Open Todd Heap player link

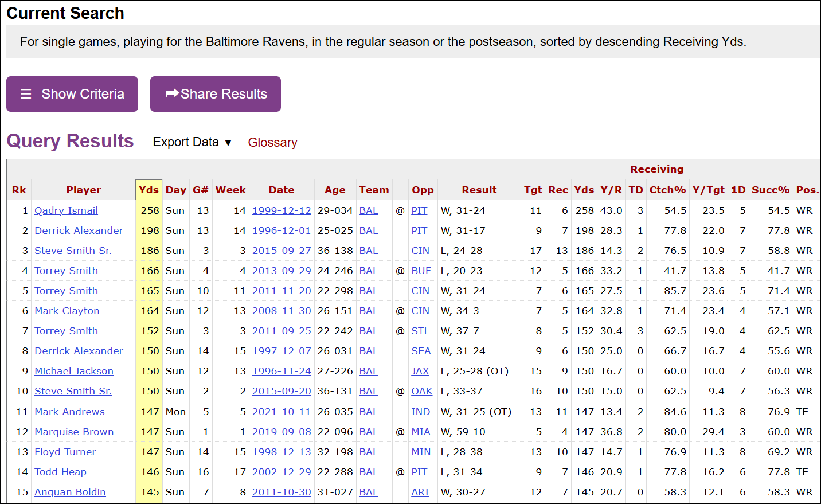(x=60, y=472)
